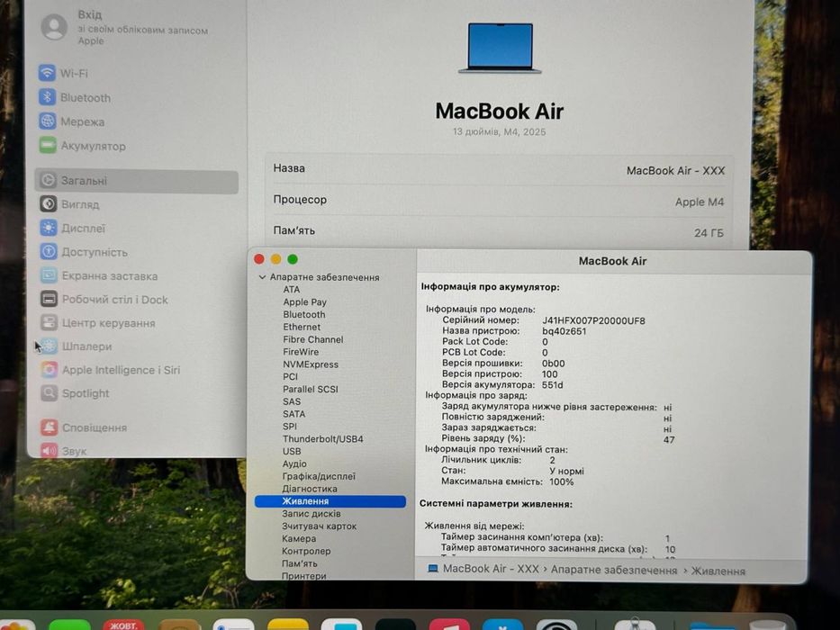
Task: Open Центр керування settings
Action: (98, 323)
